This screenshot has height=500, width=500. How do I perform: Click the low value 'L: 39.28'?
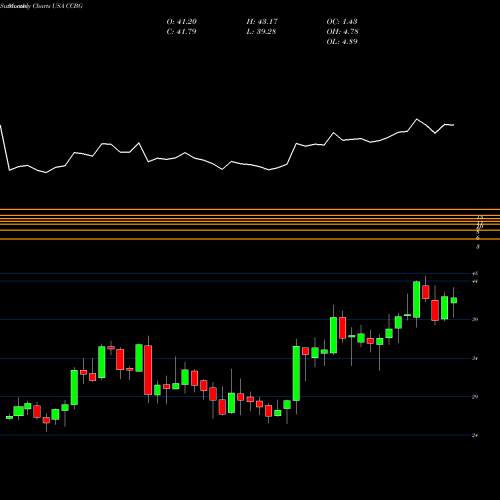(x=261, y=32)
